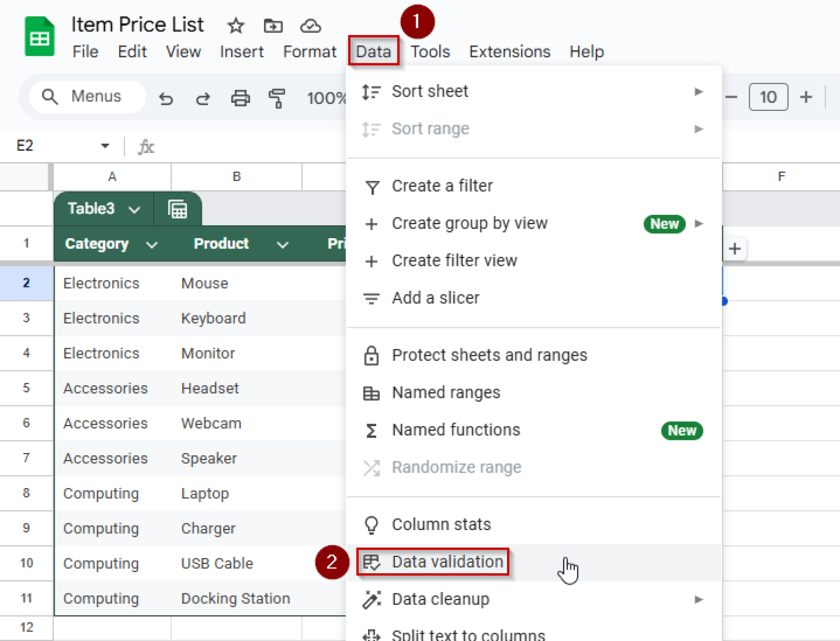Click the Google Sheets logo
The width and height of the screenshot is (840, 641).
39,36
